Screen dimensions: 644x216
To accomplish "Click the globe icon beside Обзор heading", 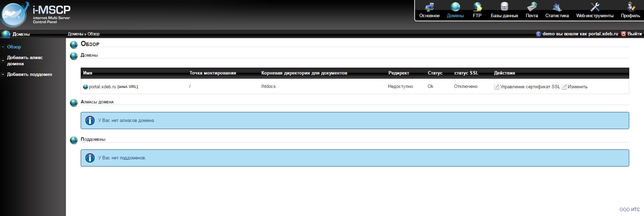I will [x=74, y=45].
